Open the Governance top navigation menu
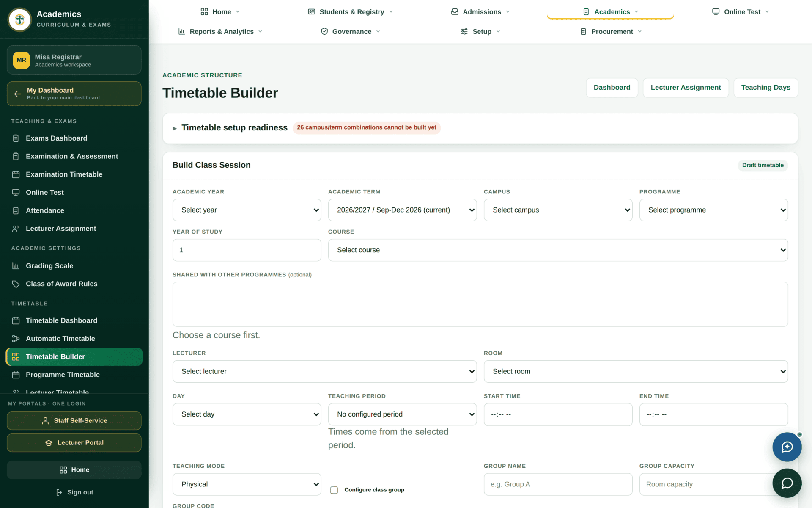The image size is (812, 508). click(351, 31)
